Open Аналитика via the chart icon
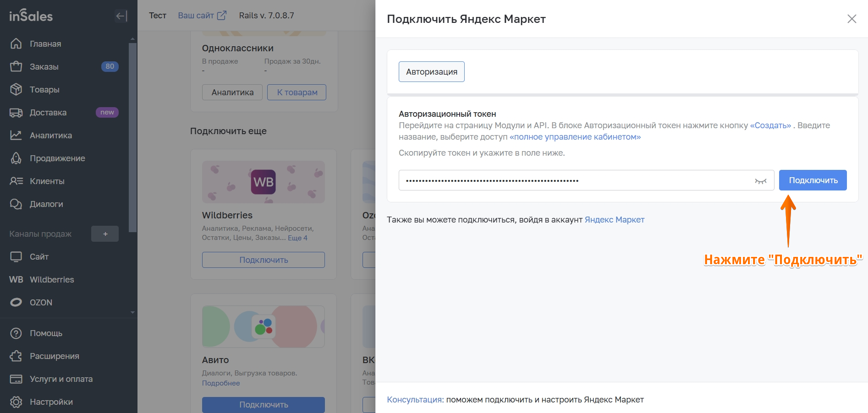This screenshot has height=413, width=868. click(16, 135)
